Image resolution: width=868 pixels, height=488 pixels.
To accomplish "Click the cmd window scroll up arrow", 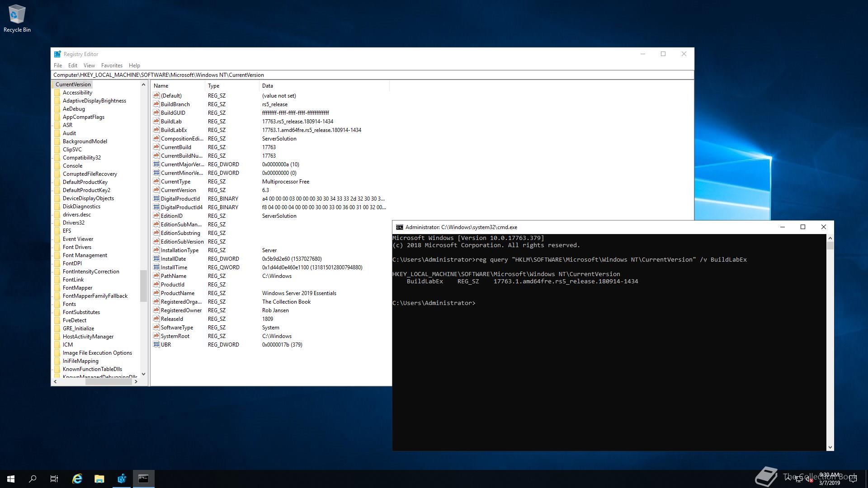I will click(830, 238).
